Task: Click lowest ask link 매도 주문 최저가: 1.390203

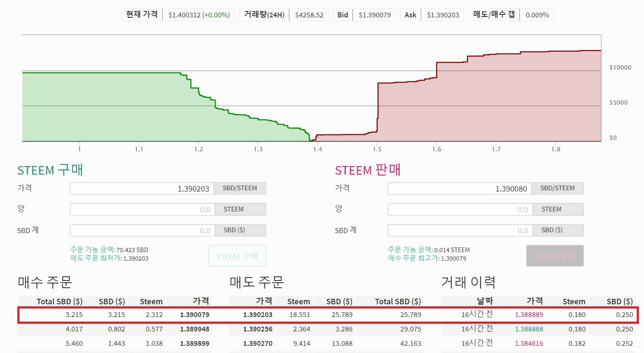Action: click(109, 258)
